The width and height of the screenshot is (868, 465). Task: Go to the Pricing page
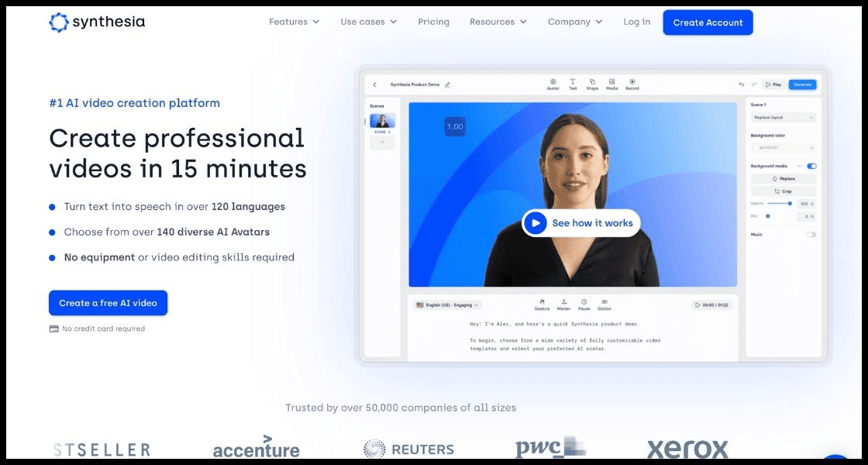433,22
